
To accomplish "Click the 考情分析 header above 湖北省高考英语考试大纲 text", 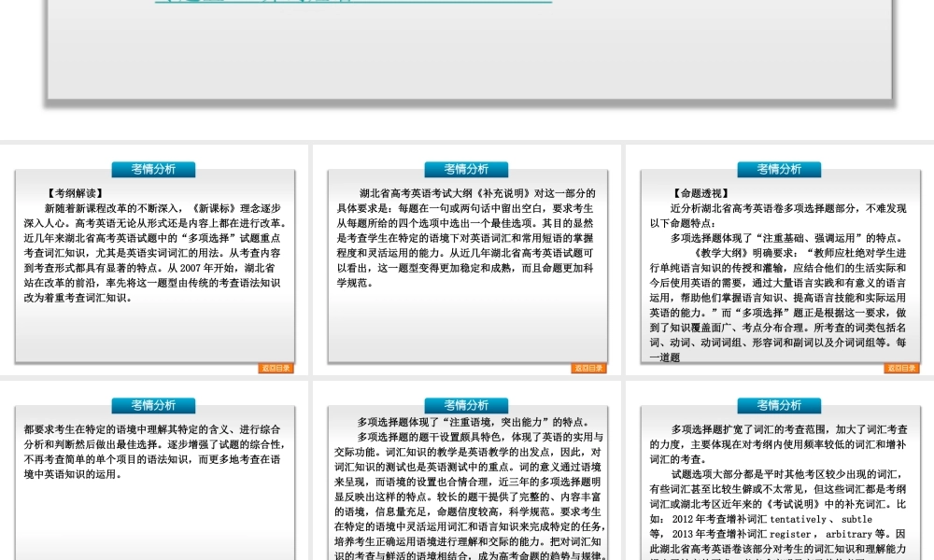I will point(466,169).
